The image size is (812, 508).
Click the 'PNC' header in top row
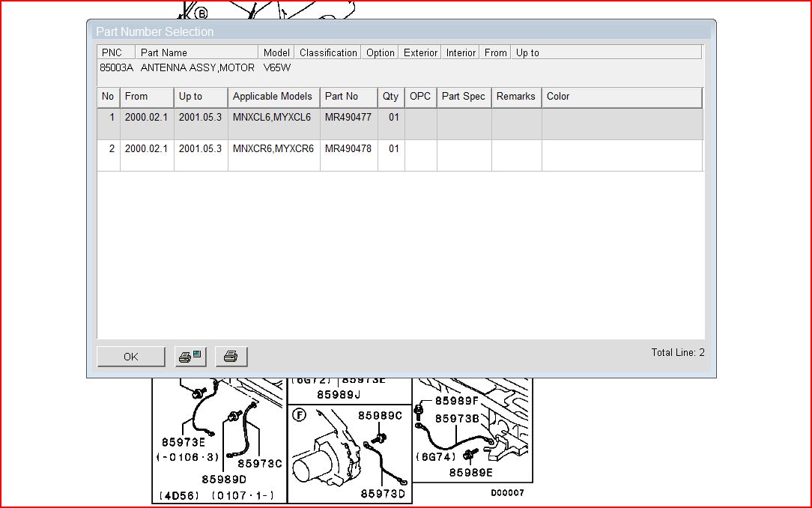115,52
